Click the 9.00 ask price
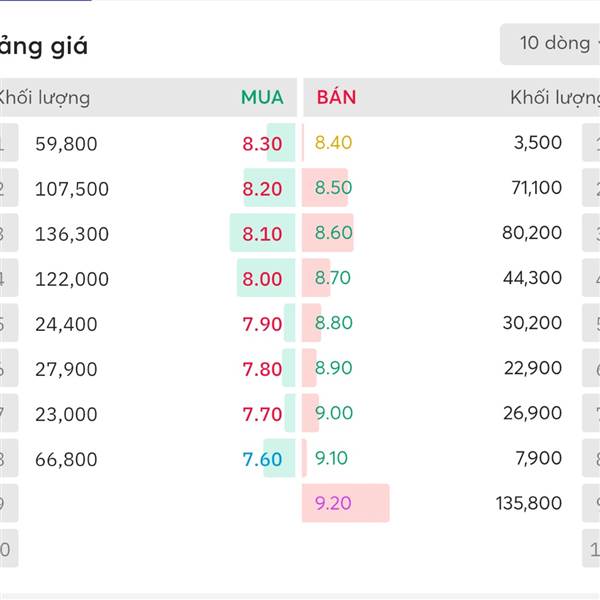Image resolution: width=600 pixels, height=600 pixels. coord(333,412)
